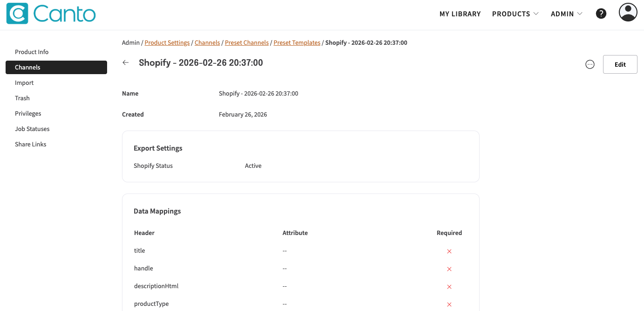Image resolution: width=644 pixels, height=311 pixels.
Task: Open My Library
Action: (x=460, y=14)
